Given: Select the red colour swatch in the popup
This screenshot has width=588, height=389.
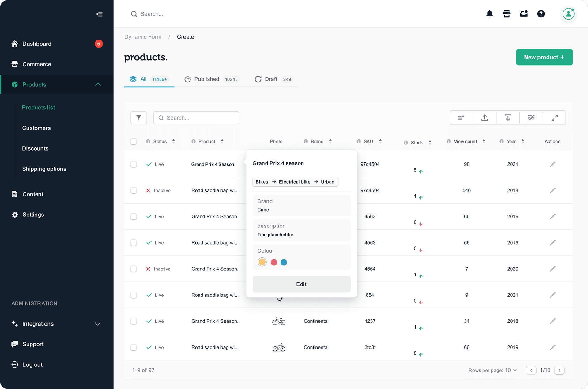Looking at the screenshot, I should point(273,262).
